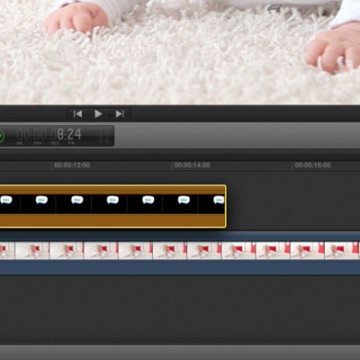Select the leftmost baby video thumbnail in storyline
Viewport: 360px width, 360px height.
7,251
